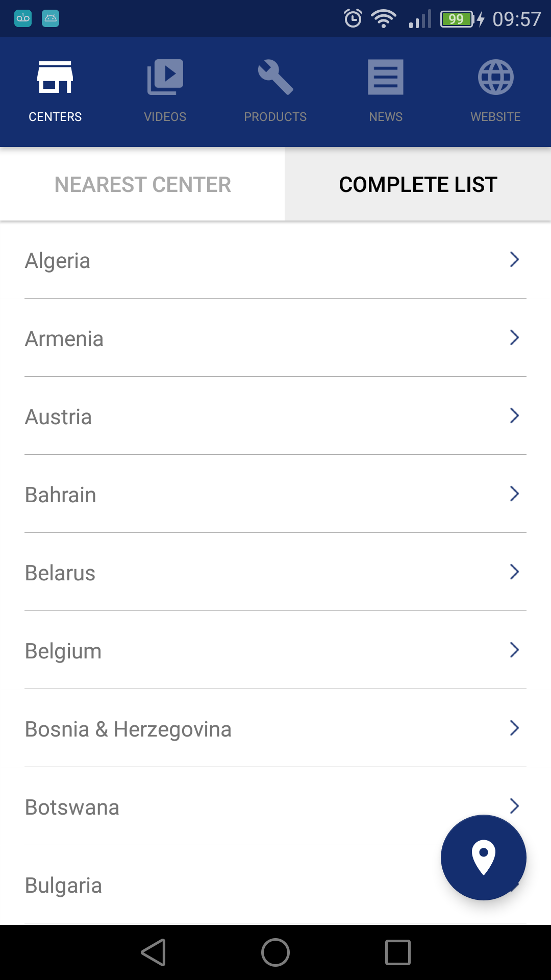The height and width of the screenshot is (980, 551).
Task: Tap the Android back navigation icon
Action: (154, 952)
